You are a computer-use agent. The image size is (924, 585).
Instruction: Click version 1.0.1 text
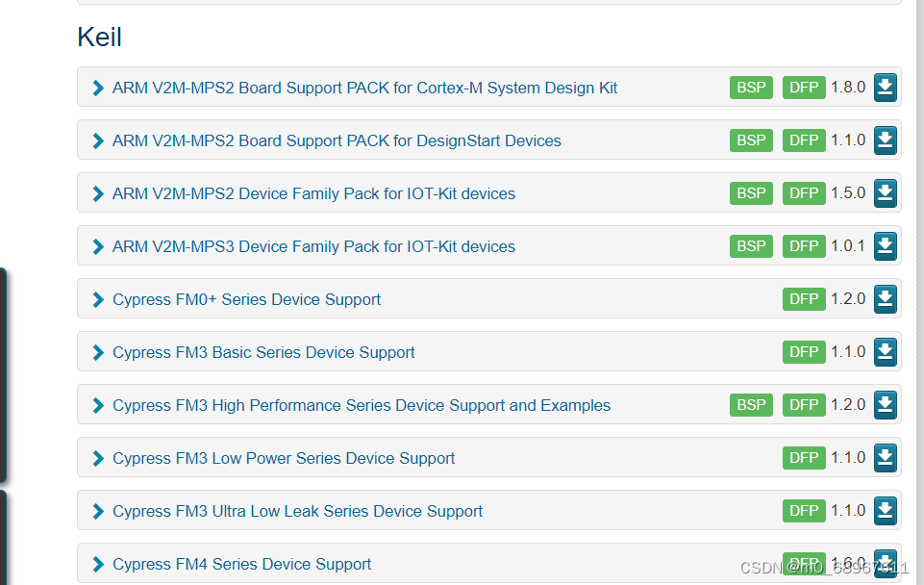pyautogui.click(x=848, y=246)
